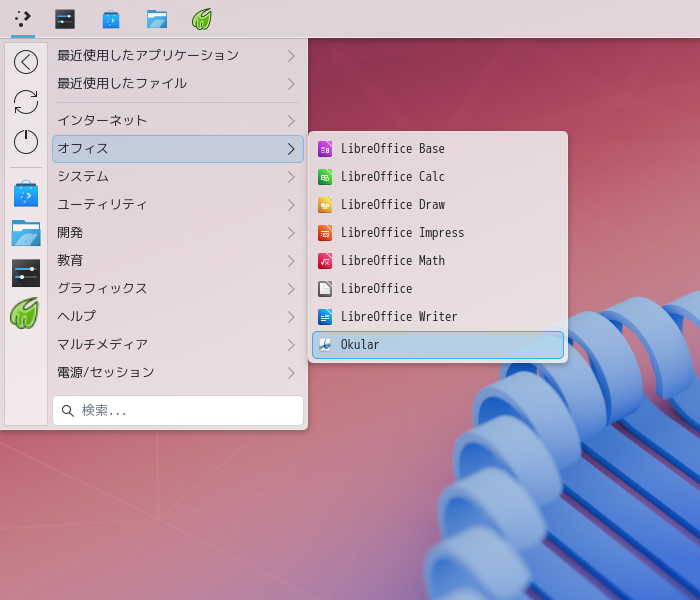Launch Okular text entry
The height and width of the screenshot is (600, 700).
tap(360, 345)
